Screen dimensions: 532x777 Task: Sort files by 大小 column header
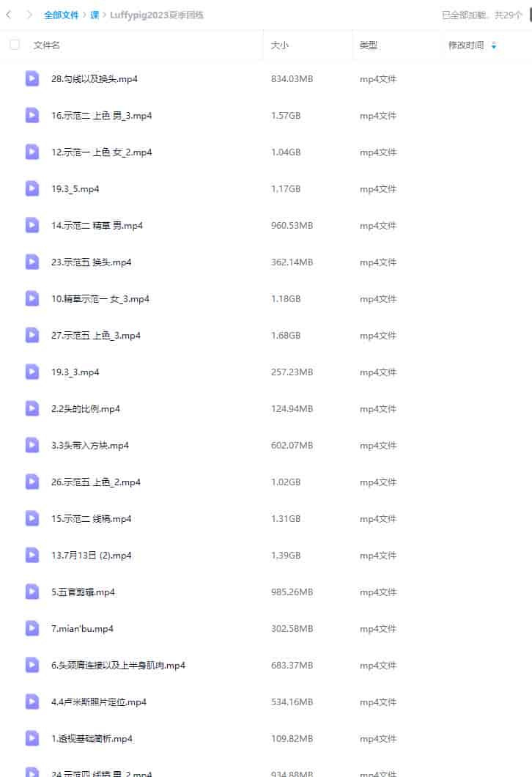279,45
